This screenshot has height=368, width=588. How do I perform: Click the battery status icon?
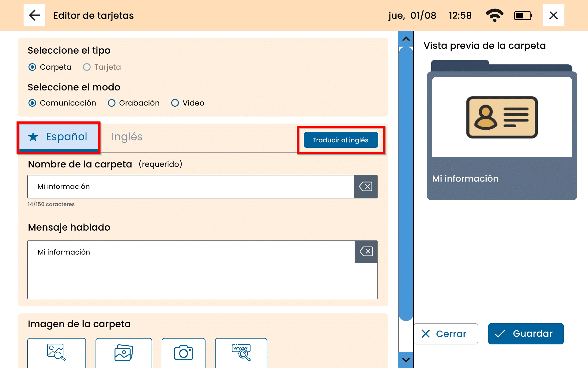[523, 15]
